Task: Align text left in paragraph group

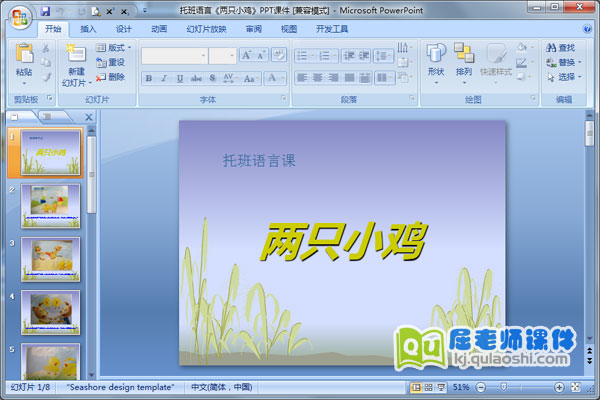Action: (x=302, y=78)
